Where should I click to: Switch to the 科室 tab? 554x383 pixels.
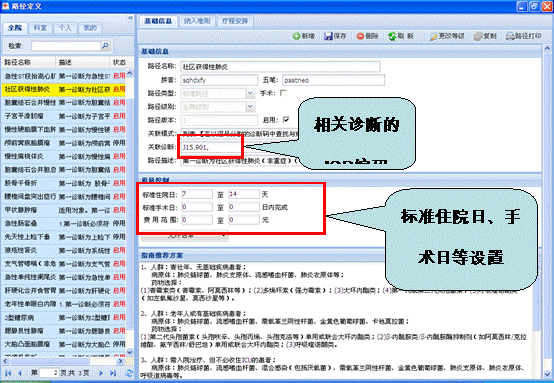click(40, 28)
